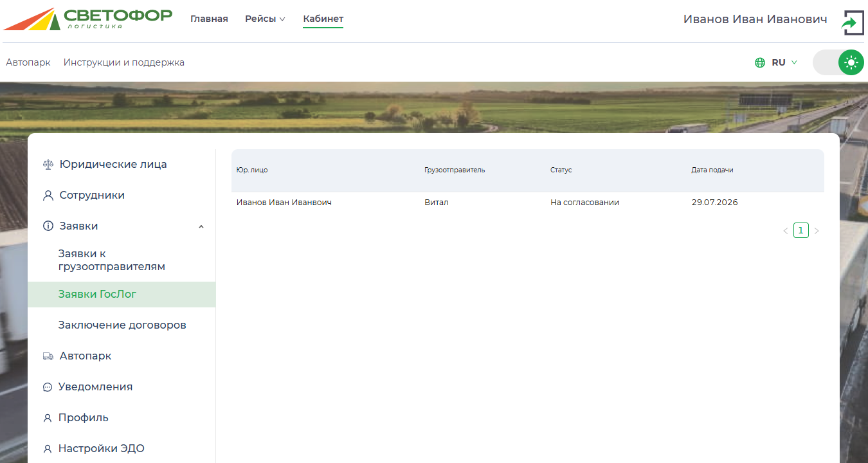Collapse the Заявки section chevron
868x463 pixels.
point(201,226)
